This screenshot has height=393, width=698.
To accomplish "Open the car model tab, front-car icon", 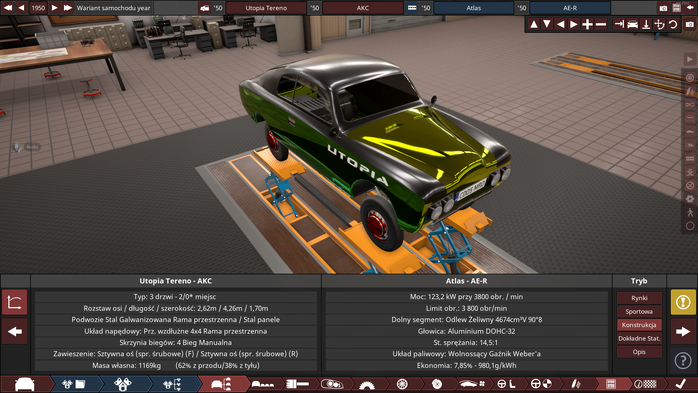I will 24,384.
